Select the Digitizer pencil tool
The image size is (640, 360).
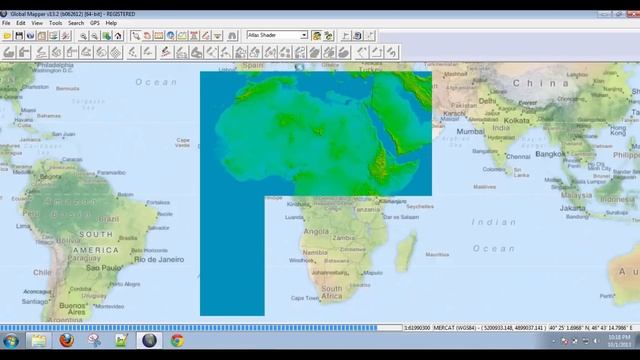pyautogui.click(x=206, y=36)
